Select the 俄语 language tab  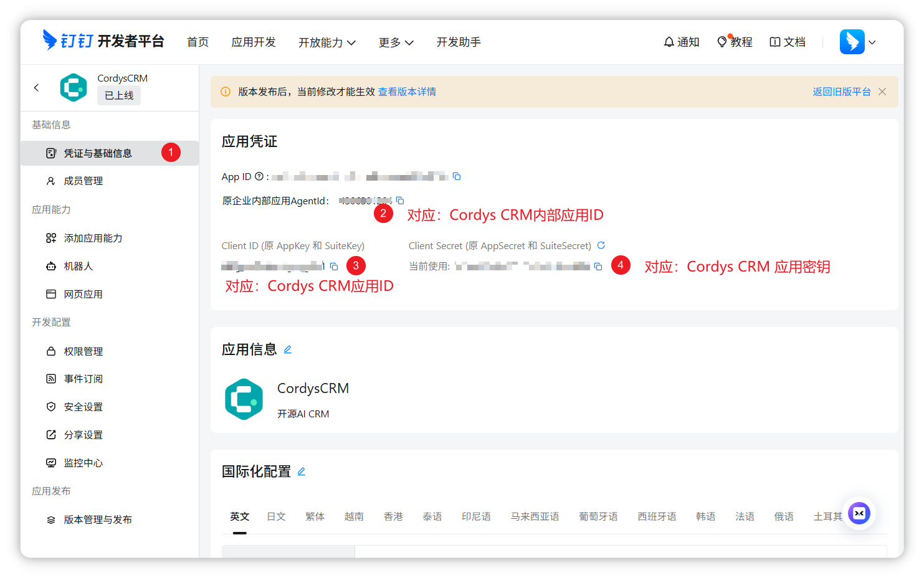(784, 516)
